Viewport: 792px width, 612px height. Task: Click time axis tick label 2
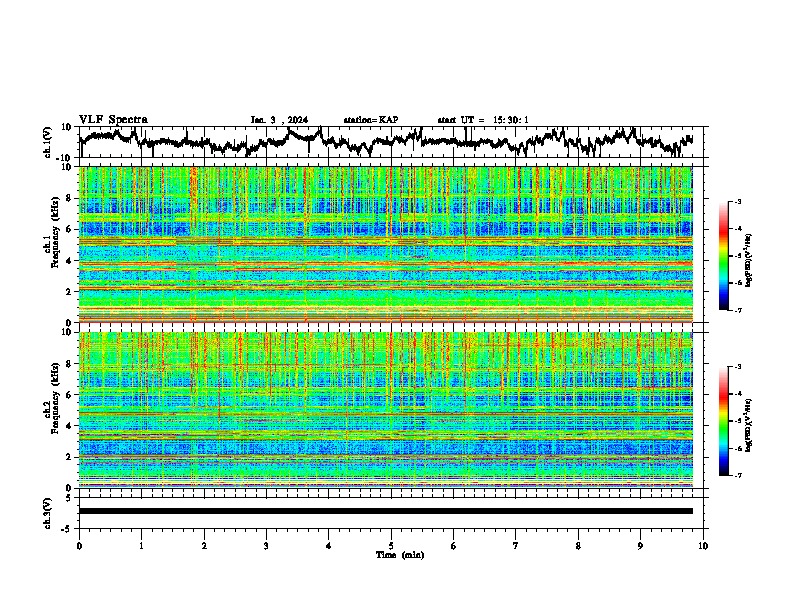(x=204, y=546)
